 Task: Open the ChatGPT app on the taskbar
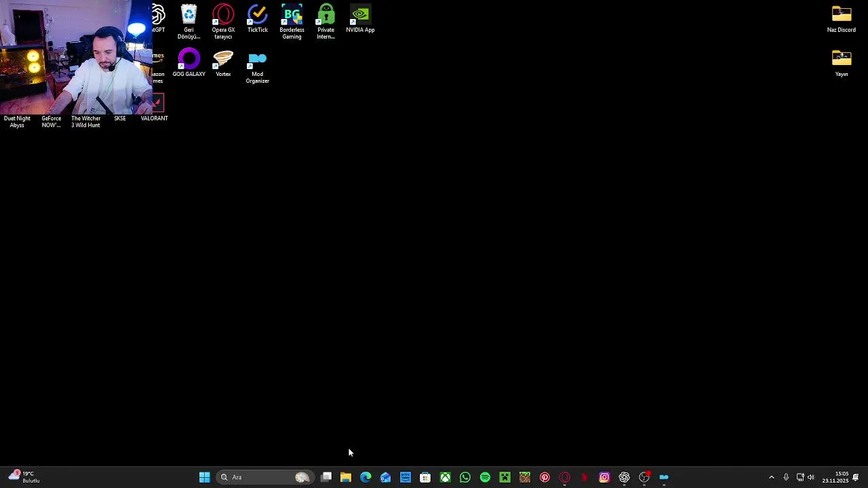pyautogui.click(x=624, y=477)
